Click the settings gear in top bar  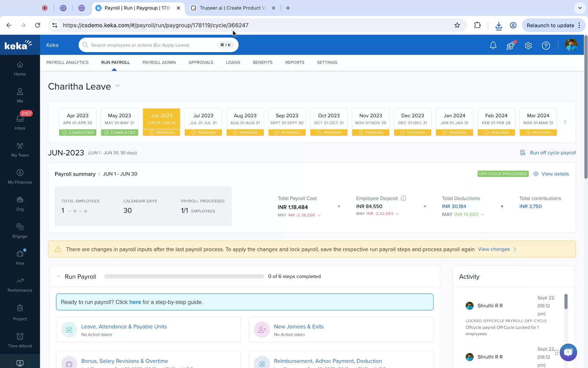528,45
